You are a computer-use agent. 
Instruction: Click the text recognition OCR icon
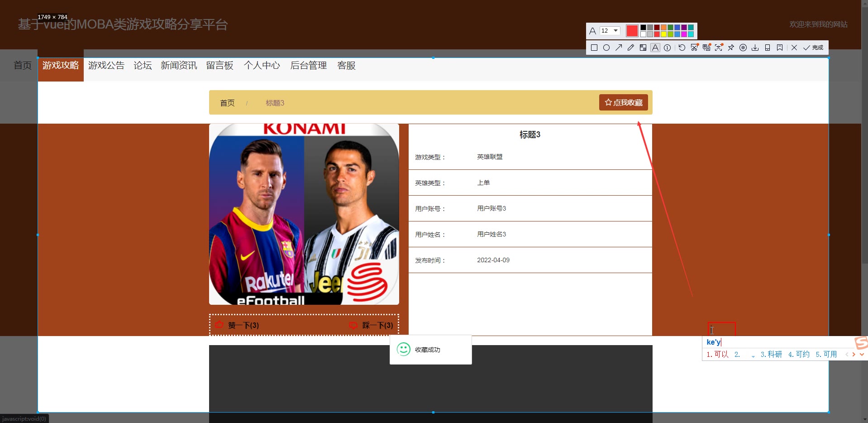pyautogui.click(x=719, y=47)
